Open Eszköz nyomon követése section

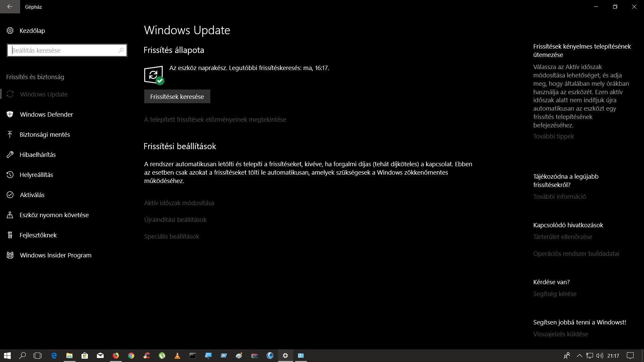click(64, 215)
